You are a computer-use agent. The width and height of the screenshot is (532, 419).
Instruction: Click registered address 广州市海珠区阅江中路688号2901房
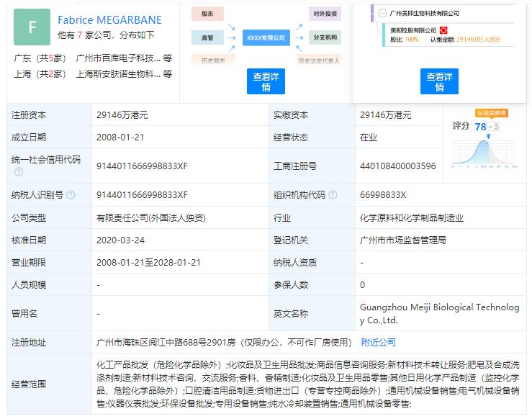[166, 342]
